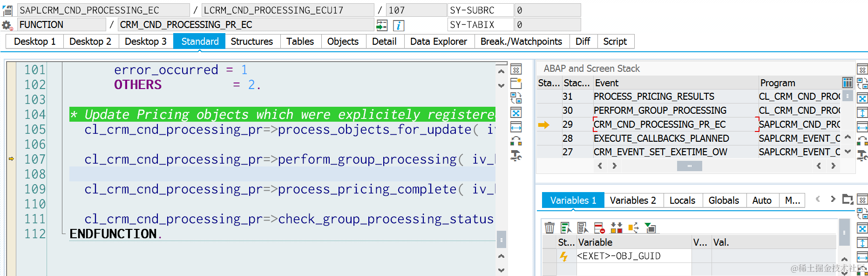This screenshot has width=868, height=276.
Task: Maximize ABAP stack tool vertically
Action: coord(862,113)
